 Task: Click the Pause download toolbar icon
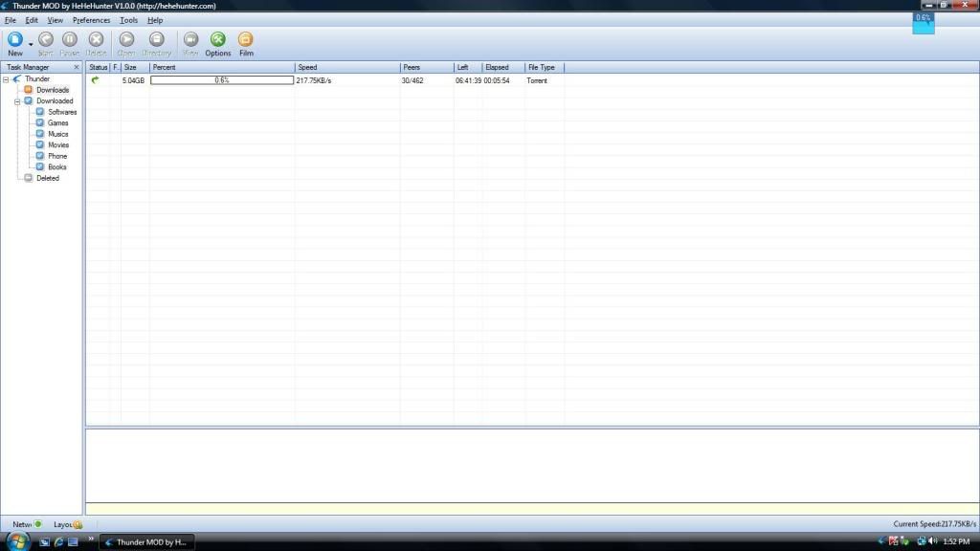pyautogui.click(x=70, y=40)
